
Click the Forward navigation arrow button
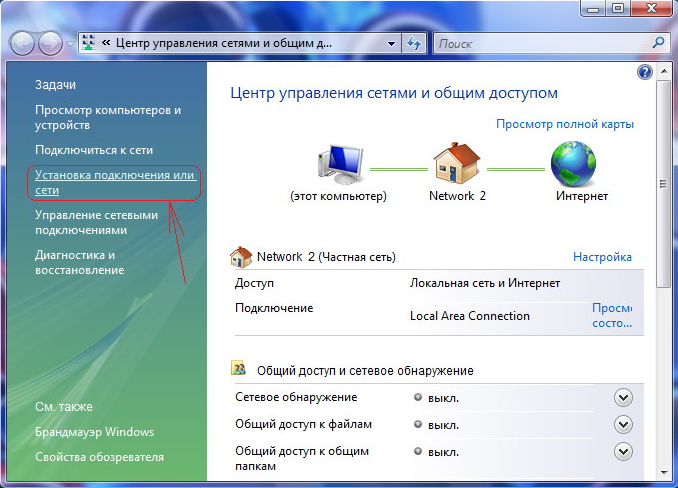[x=50, y=43]
